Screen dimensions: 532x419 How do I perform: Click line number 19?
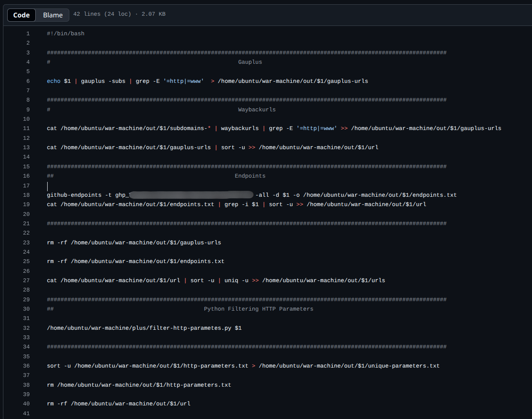pyautogui.click(x=26, y=204)
